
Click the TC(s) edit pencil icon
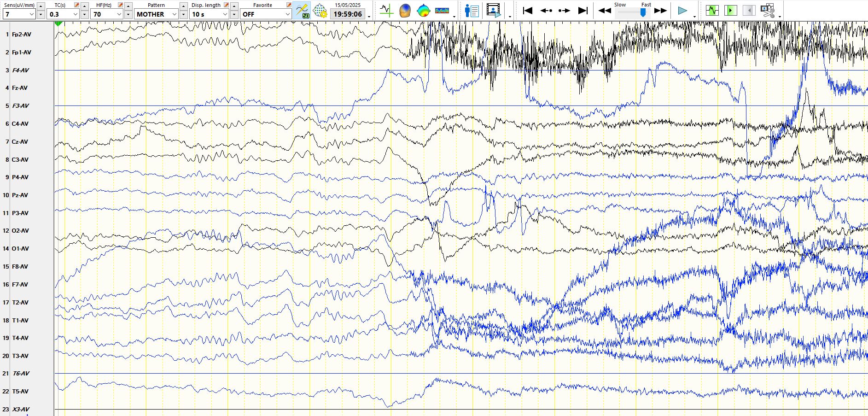(x=76, y=5)
